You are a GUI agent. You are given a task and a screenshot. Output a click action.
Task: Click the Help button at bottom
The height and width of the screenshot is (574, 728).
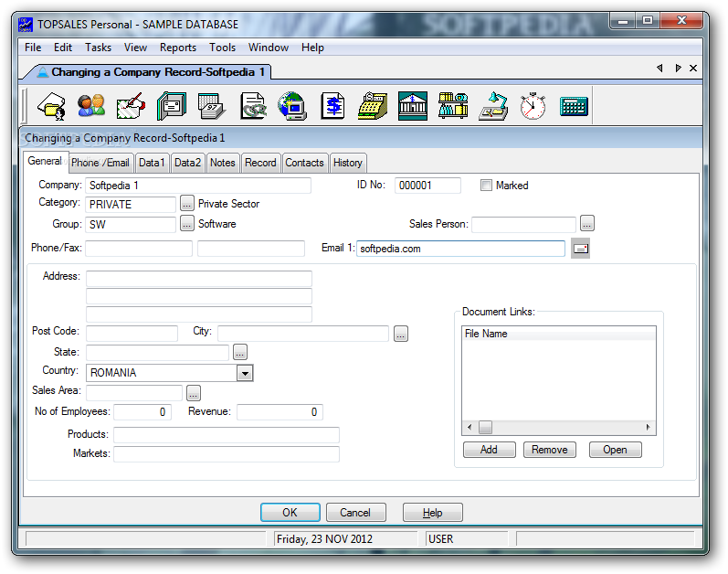(432, 512)
